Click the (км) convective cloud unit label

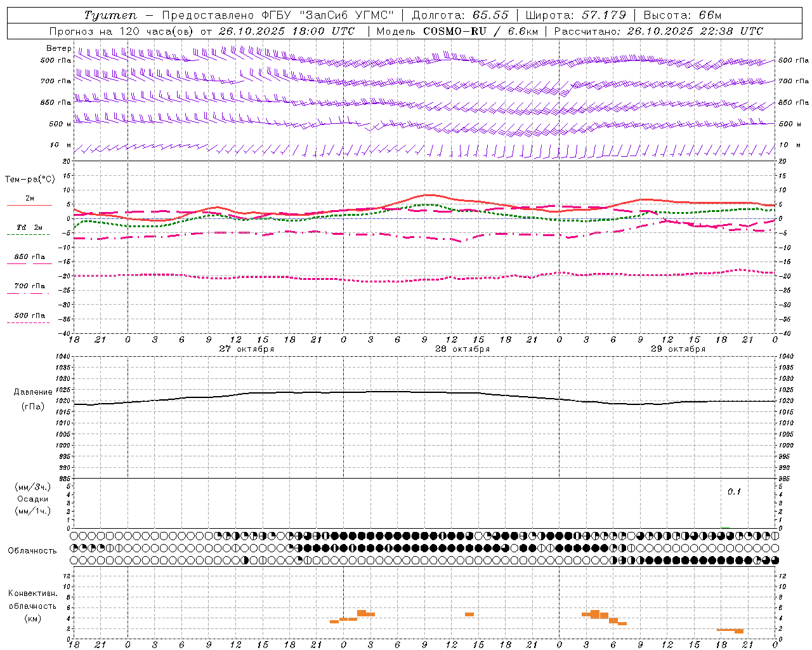click(x=33, y=618)
